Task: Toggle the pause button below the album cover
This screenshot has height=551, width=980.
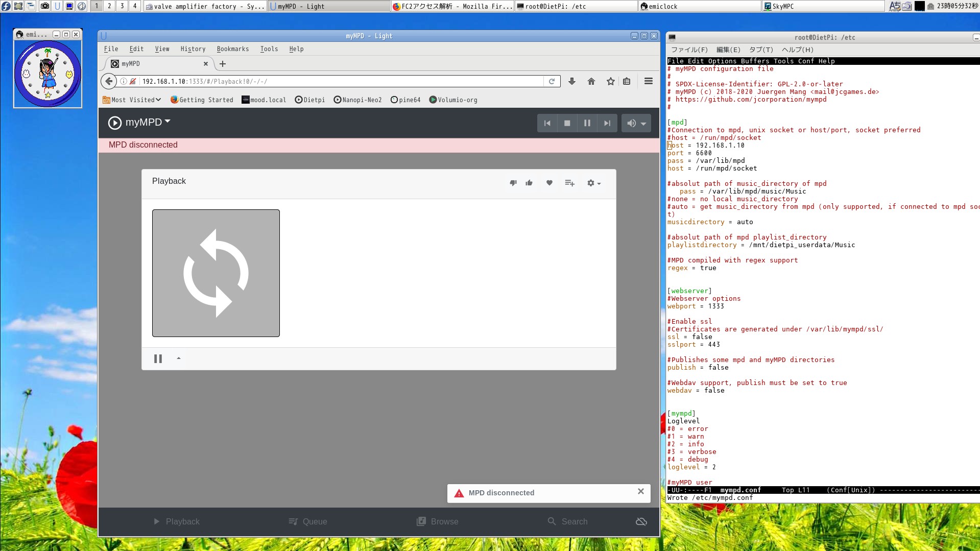Action: click(x=158, y=358)
